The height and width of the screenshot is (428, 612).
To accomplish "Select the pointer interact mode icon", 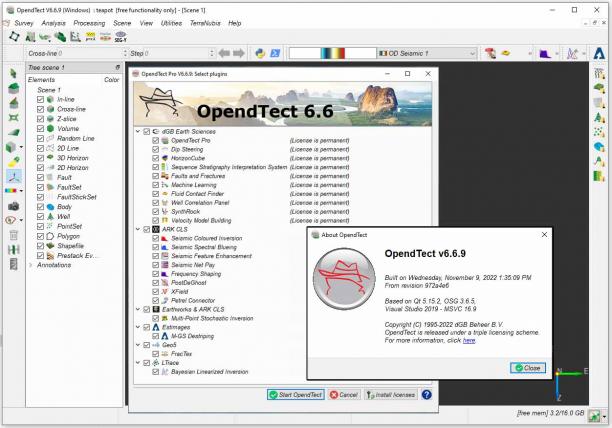I will (13, 73).
